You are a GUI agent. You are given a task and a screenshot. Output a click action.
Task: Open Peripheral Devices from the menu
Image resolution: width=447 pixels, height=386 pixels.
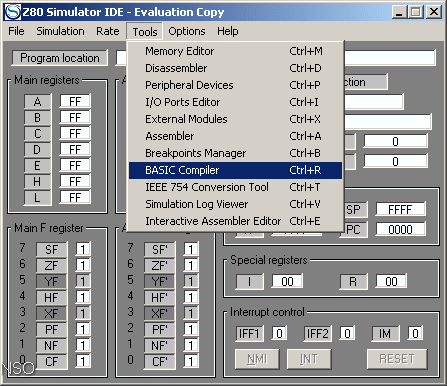[235, 85]
